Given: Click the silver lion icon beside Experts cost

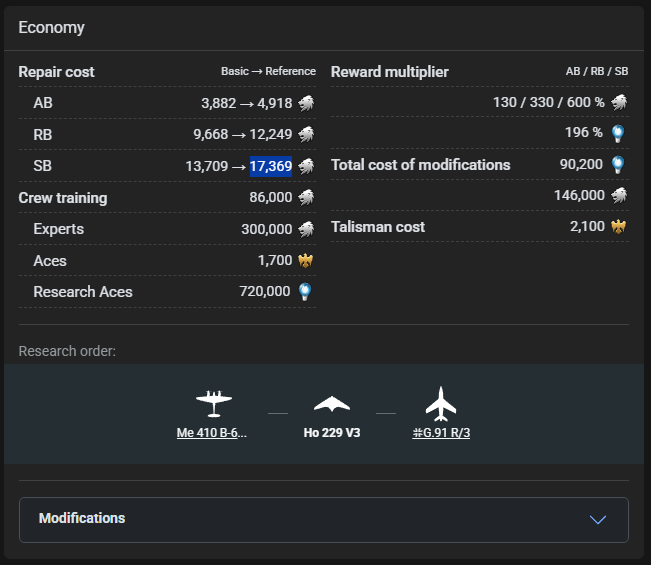Looking at the screenshot, I should click(306, 229).
